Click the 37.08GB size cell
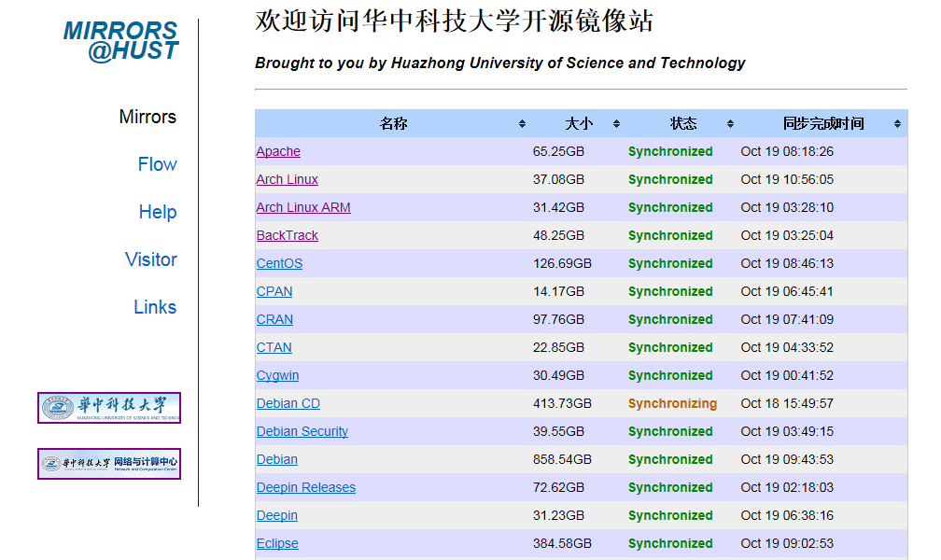Screen dimensions: 941x560 (558, 179)
